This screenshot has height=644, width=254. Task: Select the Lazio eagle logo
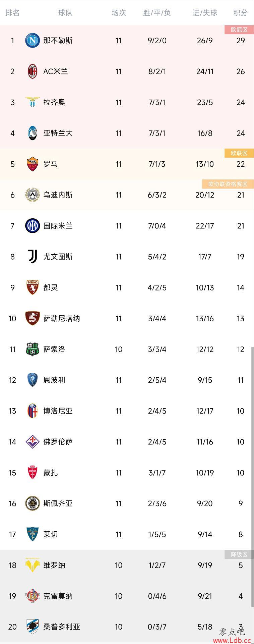point(33,102)
